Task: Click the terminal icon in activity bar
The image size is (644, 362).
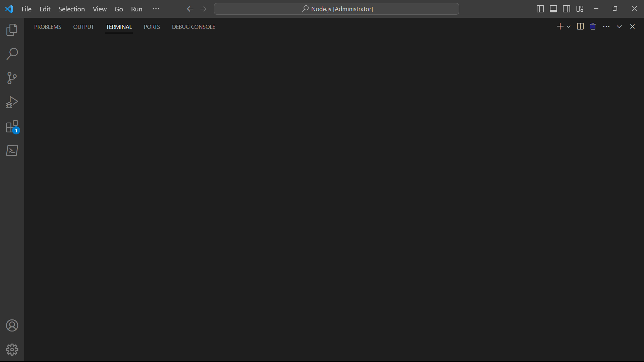Action: [x=12, y=150]
